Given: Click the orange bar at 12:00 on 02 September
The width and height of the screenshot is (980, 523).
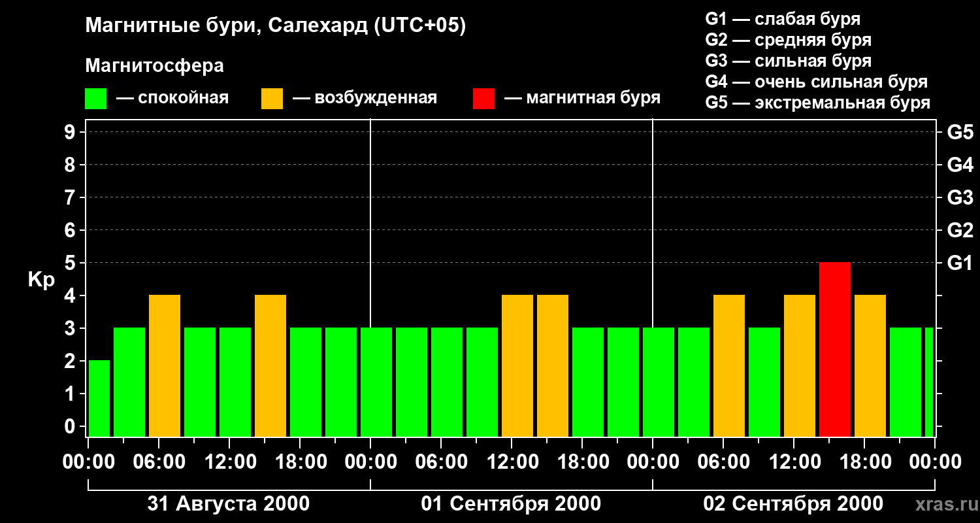Looking at the screenshot, I should (800, 366).
